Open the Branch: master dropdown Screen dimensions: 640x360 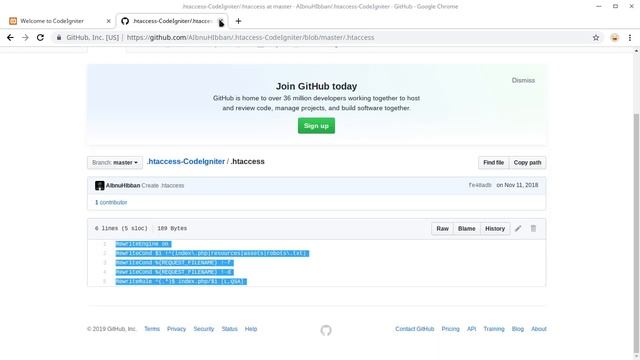pyautogui.click(x=115, y=162)
